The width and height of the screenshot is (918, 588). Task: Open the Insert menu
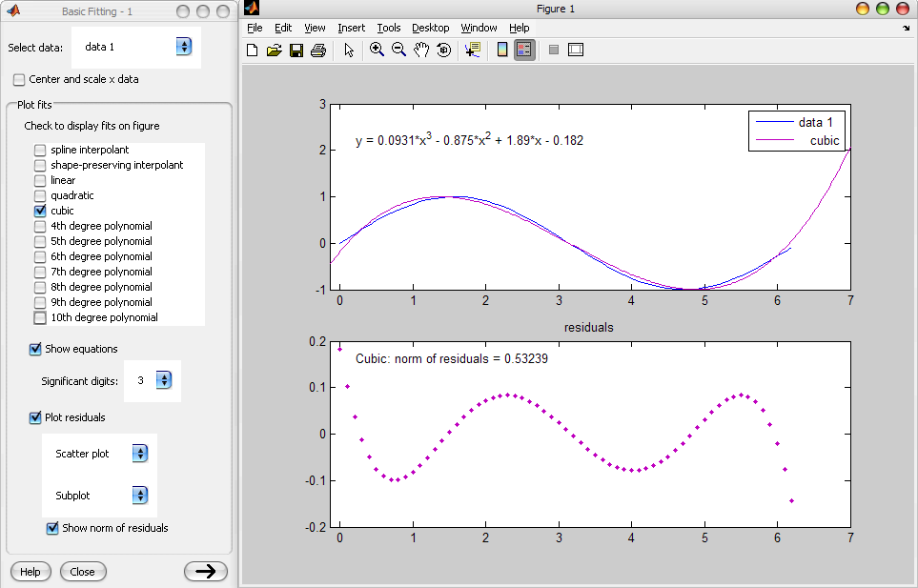tap(351, 28)
